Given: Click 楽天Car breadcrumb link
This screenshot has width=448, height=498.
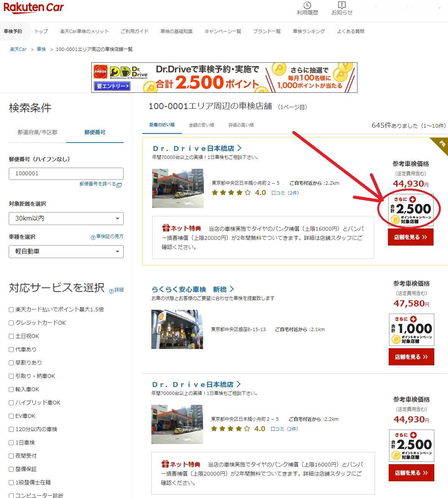Looking at the screenshot, I should 18,49.
